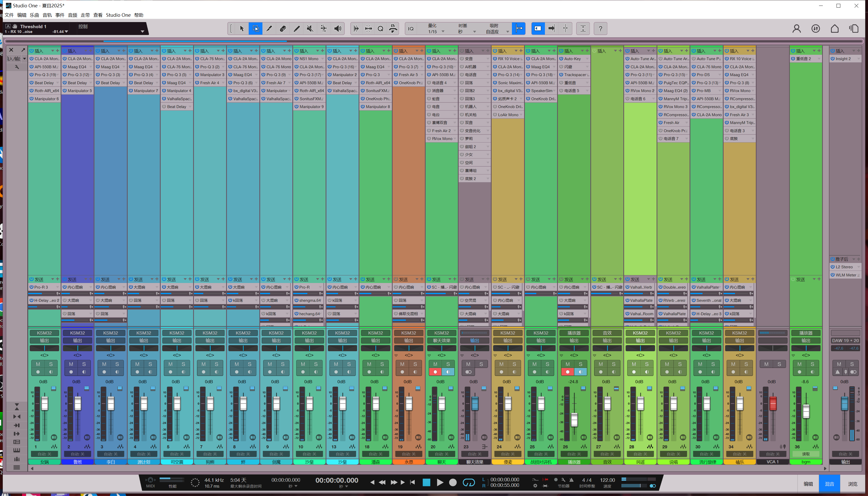Open the 文件 menu
Image resolution: width=868 pixels, height=496 pixels.
click(9, 15)
